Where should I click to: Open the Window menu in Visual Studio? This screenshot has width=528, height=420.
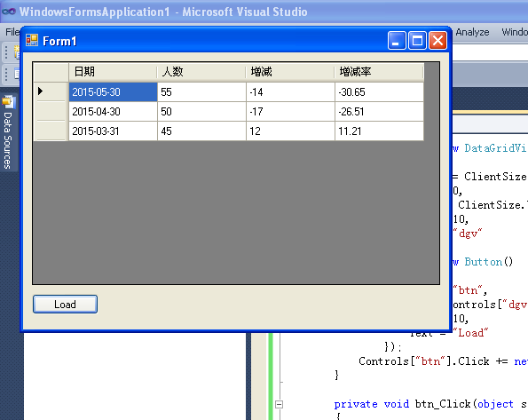point(515,32)
